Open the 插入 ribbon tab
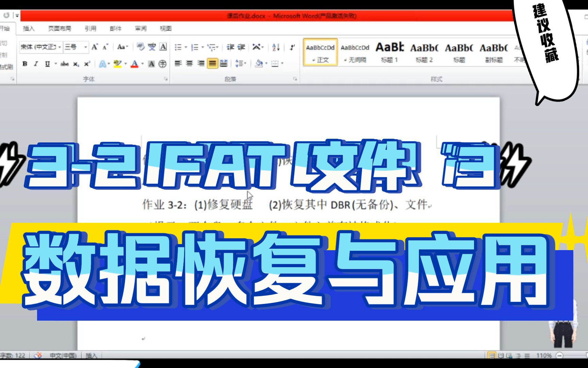 (29, 28)
